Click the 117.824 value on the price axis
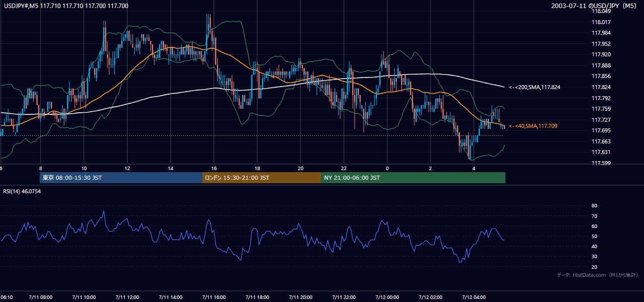The height and width of the screenshot is (302, 644). click(x=601, y=87)
